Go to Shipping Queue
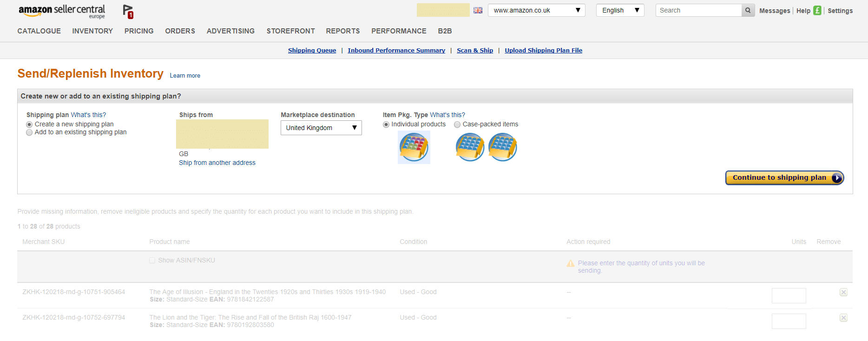The height and width of the screenshot is (341, 868). pos(312,51)
